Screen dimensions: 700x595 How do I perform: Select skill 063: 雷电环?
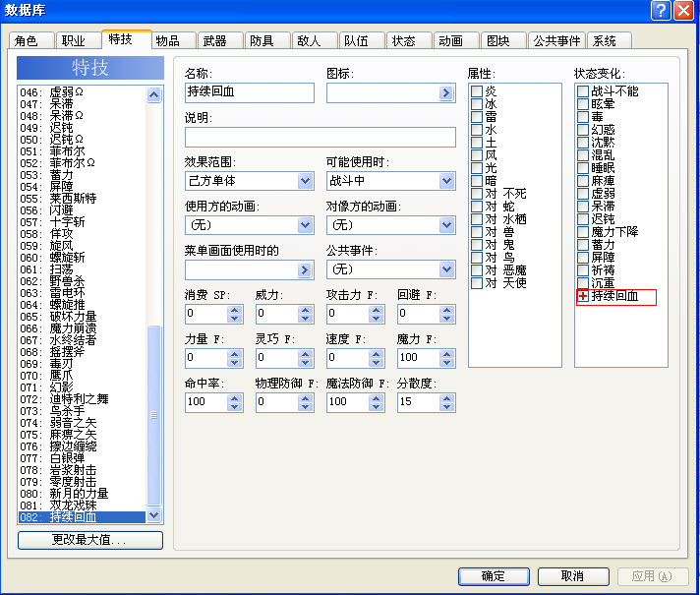(82, 293)
